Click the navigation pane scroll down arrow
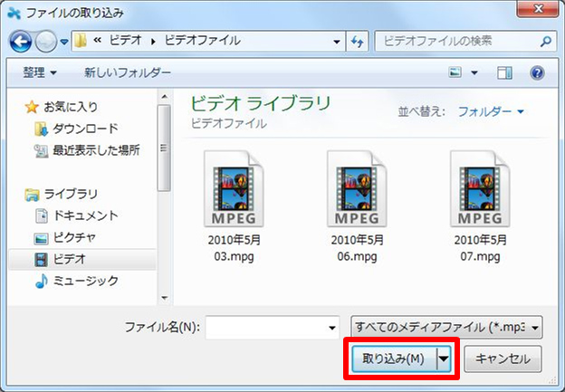 [165, 296]
